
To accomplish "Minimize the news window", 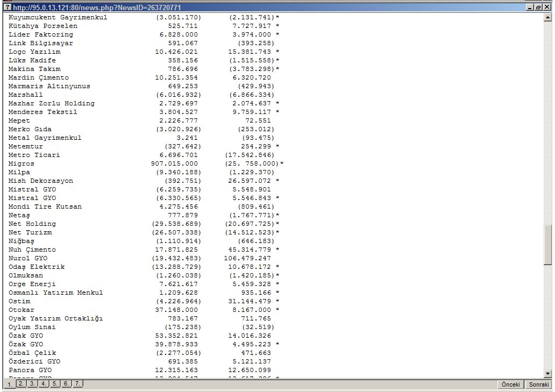I will (530, 8).
